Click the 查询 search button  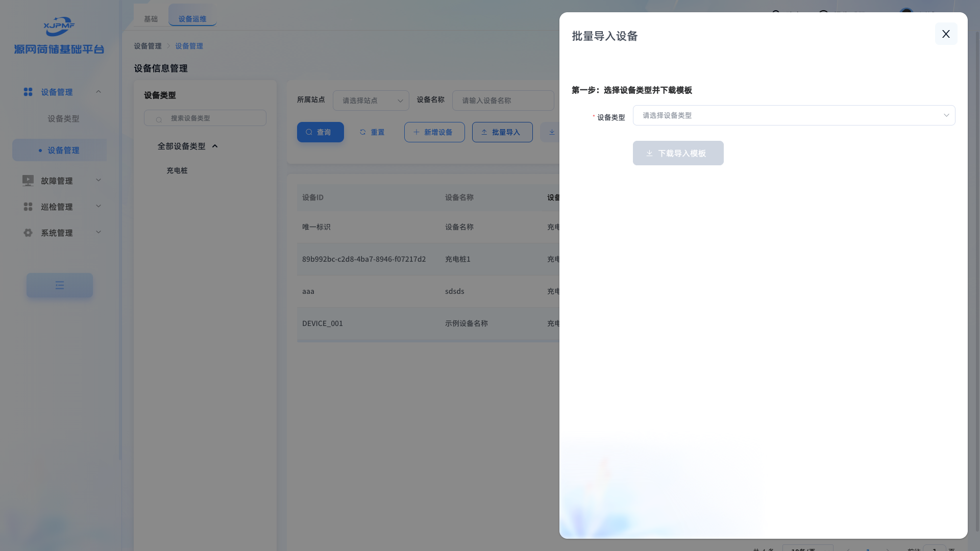tap(320, 132)
